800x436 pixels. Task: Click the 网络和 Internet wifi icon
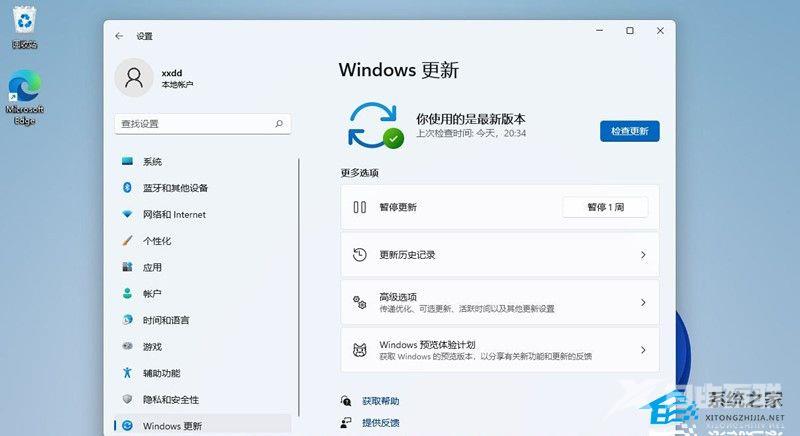click(x=128, y=214)
